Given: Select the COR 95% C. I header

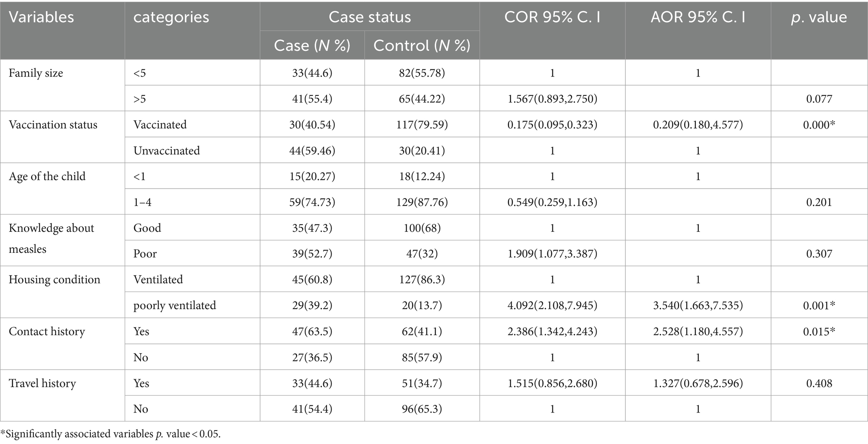Looking at the screenshot, I should click(x=552, y=17).
